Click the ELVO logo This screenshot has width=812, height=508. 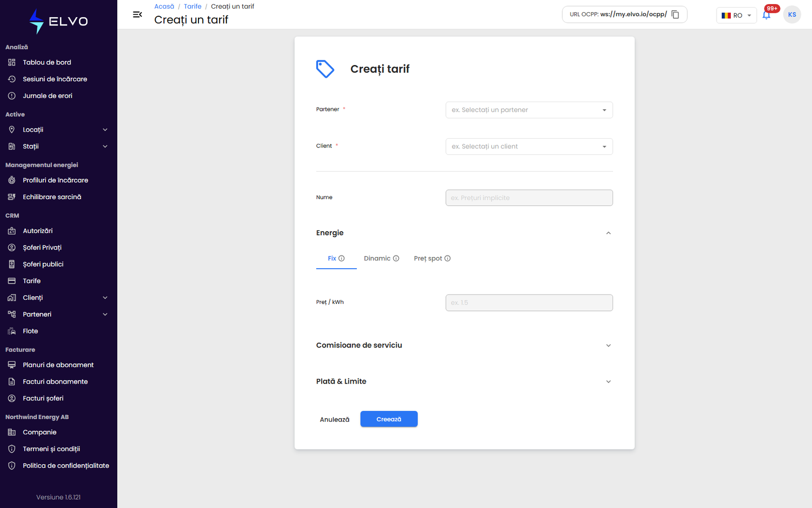tap(58, 21)
